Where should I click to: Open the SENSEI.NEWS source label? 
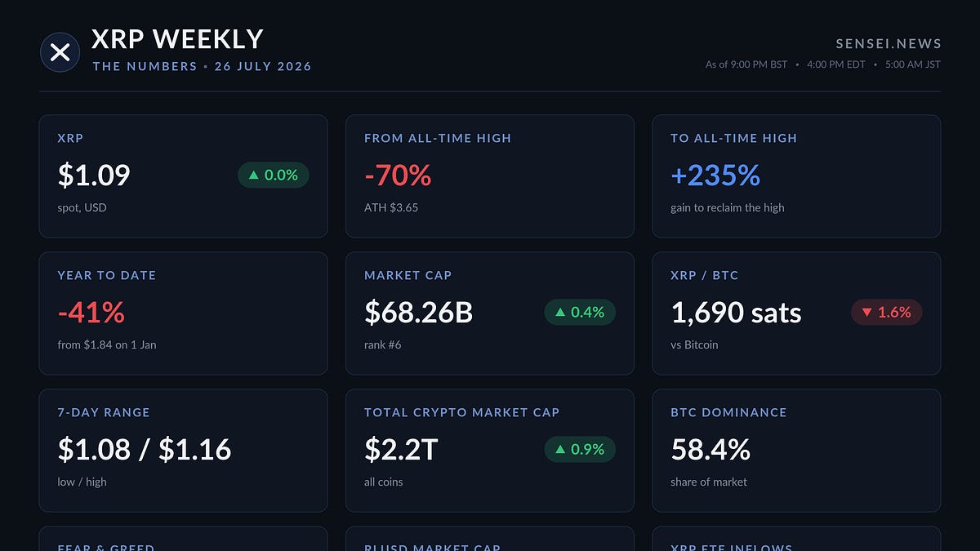(889, 44)
